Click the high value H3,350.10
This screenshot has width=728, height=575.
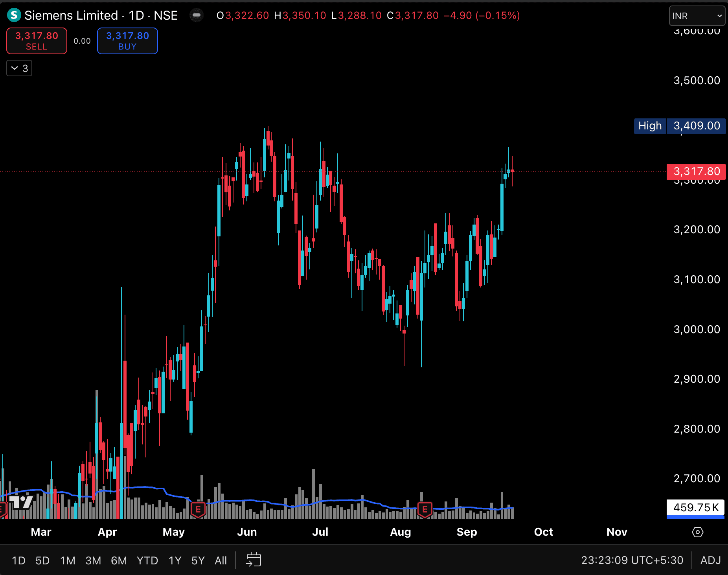click(x=300, y=15)
